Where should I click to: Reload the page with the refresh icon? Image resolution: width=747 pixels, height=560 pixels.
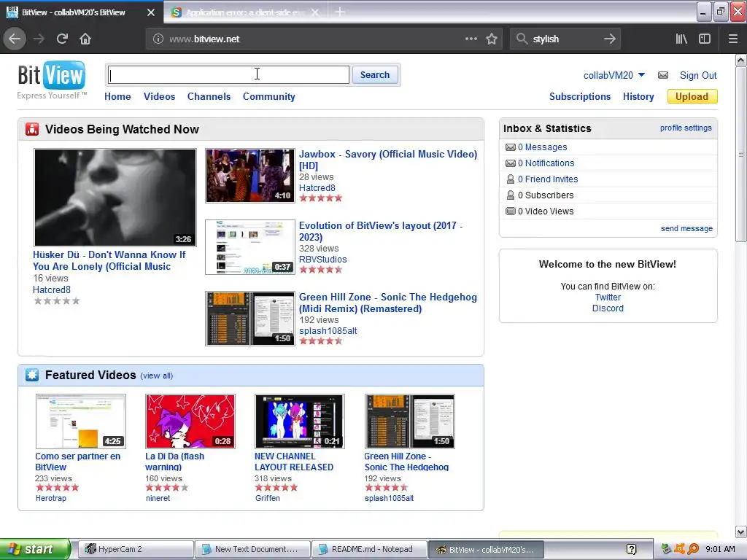62,39
